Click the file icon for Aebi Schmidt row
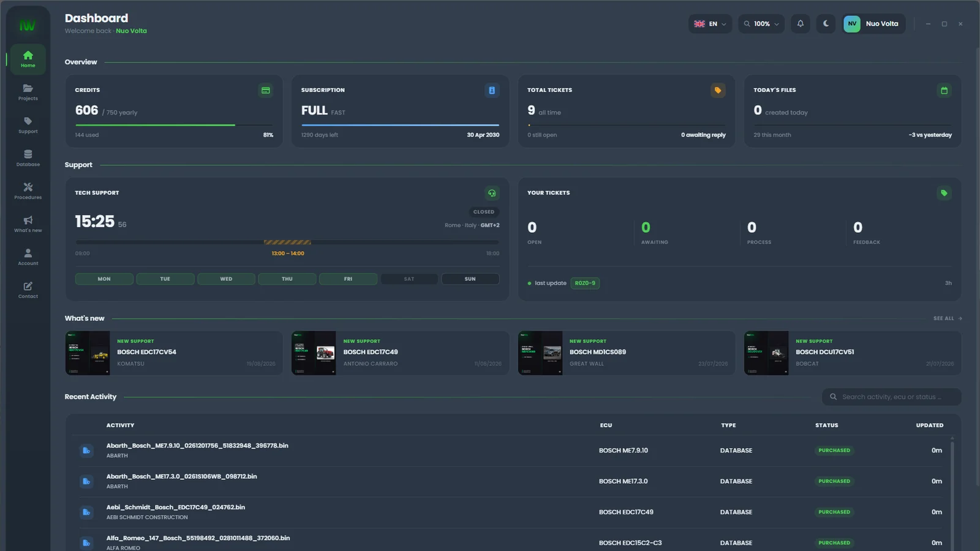 tap(86, 512)
